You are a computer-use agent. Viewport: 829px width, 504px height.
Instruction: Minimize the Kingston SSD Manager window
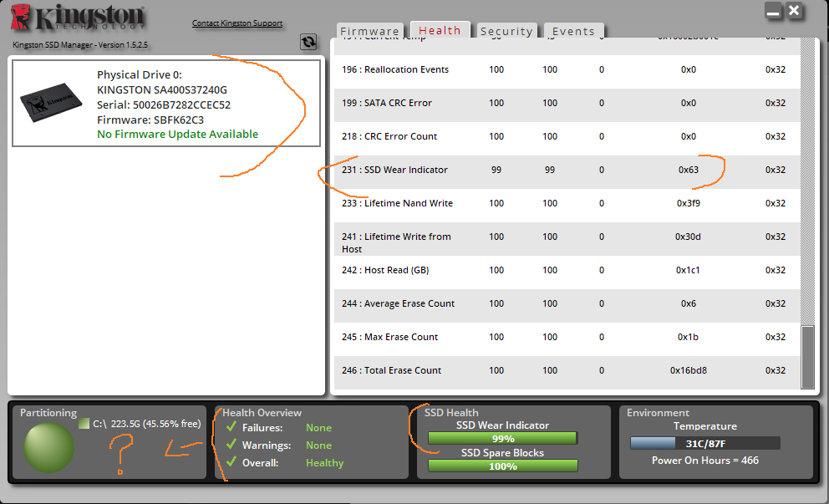(x=773, y=12)
